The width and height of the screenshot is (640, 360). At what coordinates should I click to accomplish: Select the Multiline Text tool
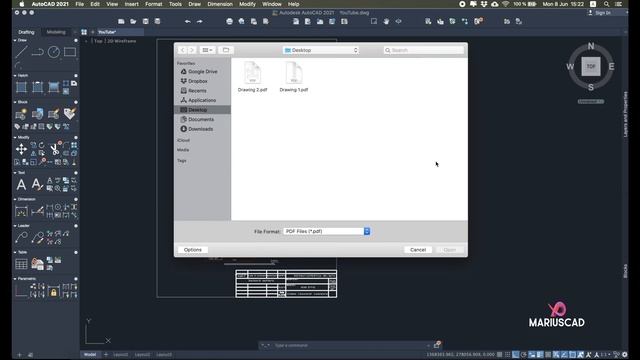point(21,184)
